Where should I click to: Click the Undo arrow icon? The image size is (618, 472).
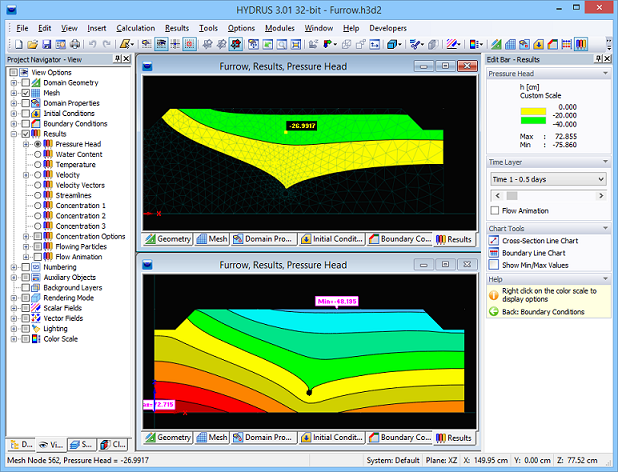click(x=93, y=44)
